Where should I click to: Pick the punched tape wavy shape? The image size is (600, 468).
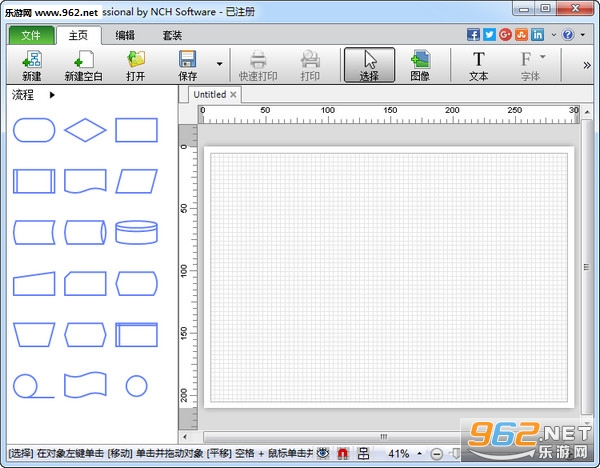tap(85, 386)
